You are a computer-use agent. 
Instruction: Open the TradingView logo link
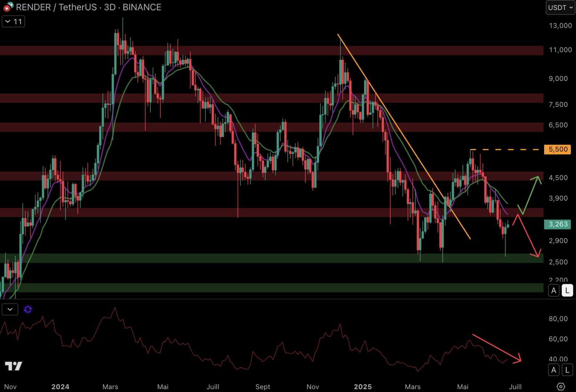click(x=13, y=366)
